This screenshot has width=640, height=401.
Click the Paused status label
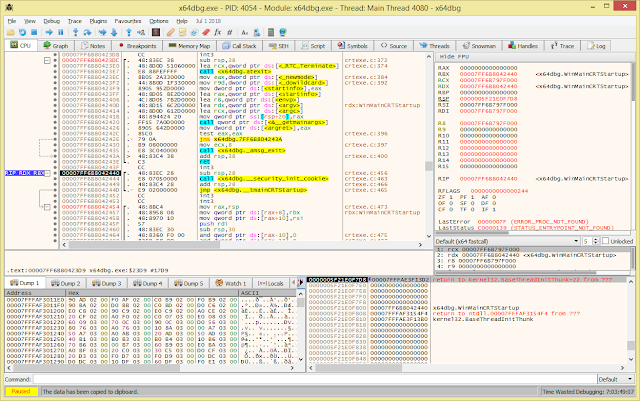[22, 393]
